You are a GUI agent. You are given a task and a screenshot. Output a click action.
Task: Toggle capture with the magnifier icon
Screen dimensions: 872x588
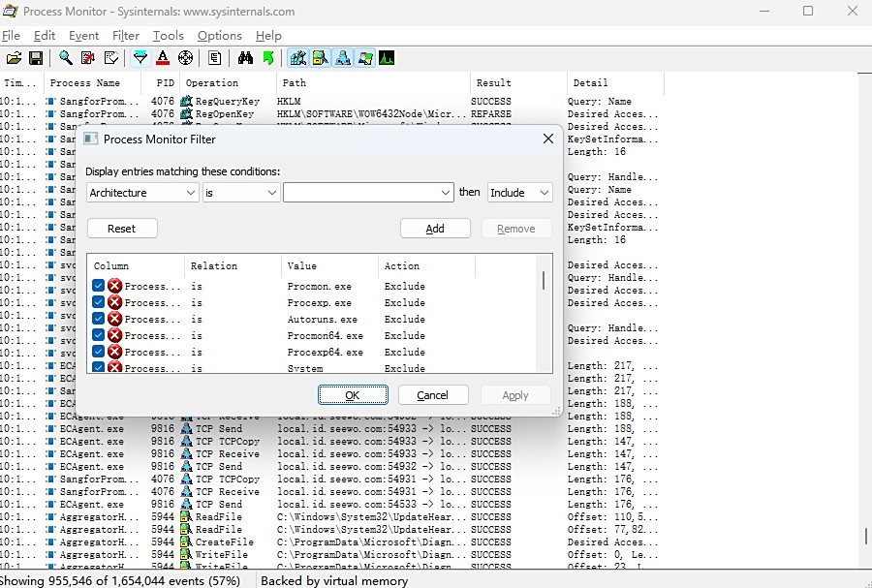[66, 58]
